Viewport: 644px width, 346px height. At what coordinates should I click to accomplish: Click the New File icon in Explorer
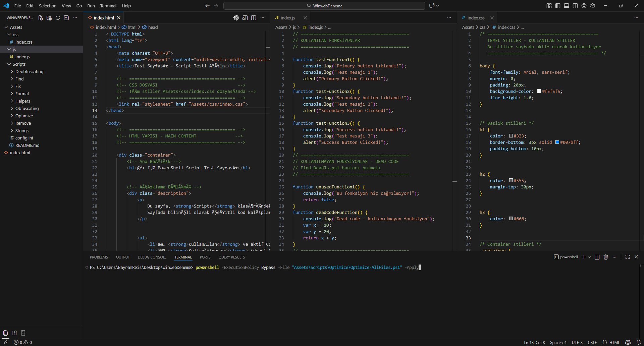[41, 18]
